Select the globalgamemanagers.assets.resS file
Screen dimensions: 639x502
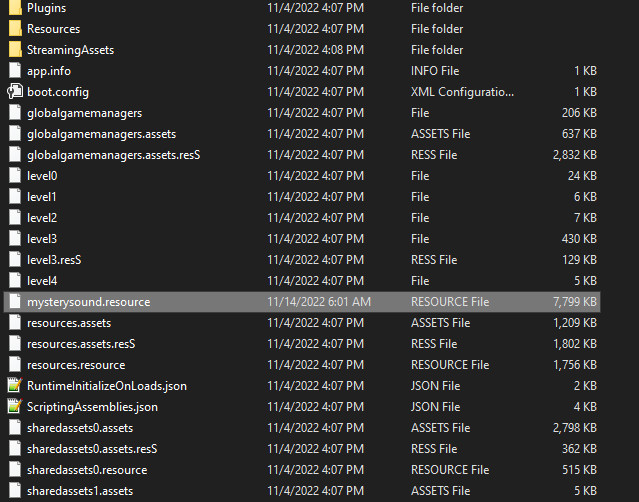click(113, 155)
